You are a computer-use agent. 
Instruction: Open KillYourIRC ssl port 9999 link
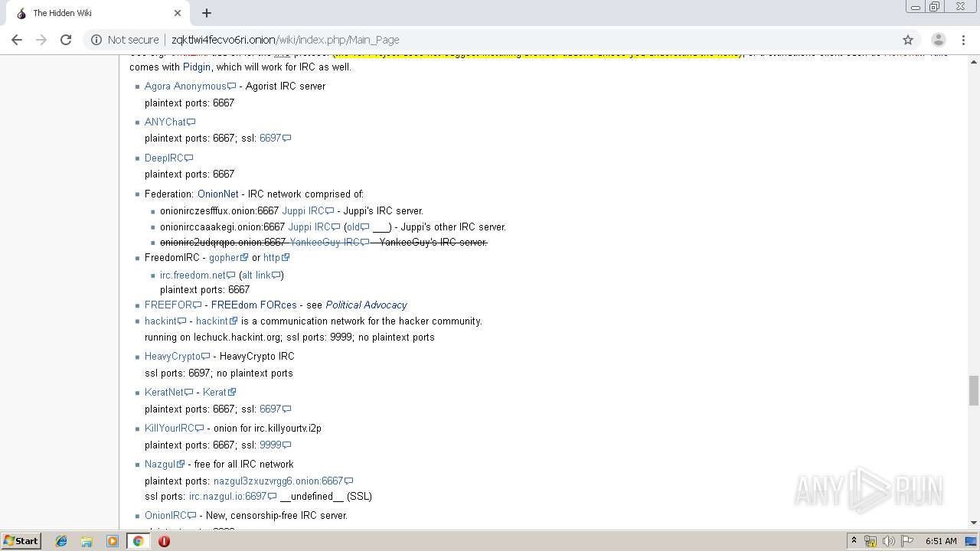tap(275, 445)
